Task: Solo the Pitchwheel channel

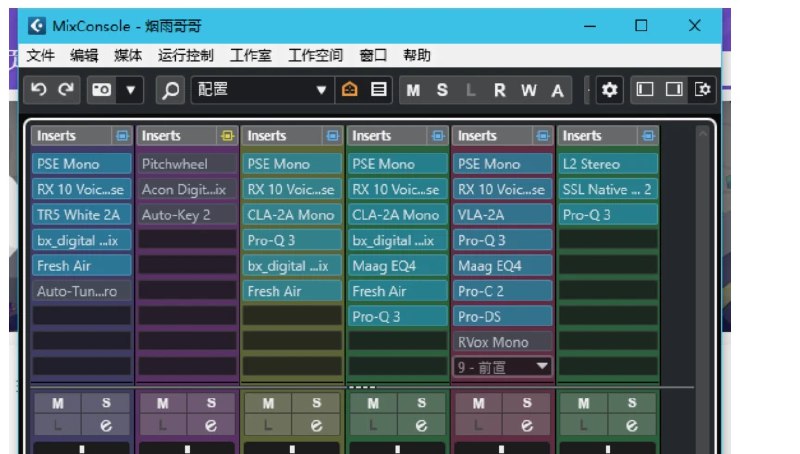Action: (x=211, y=403)
